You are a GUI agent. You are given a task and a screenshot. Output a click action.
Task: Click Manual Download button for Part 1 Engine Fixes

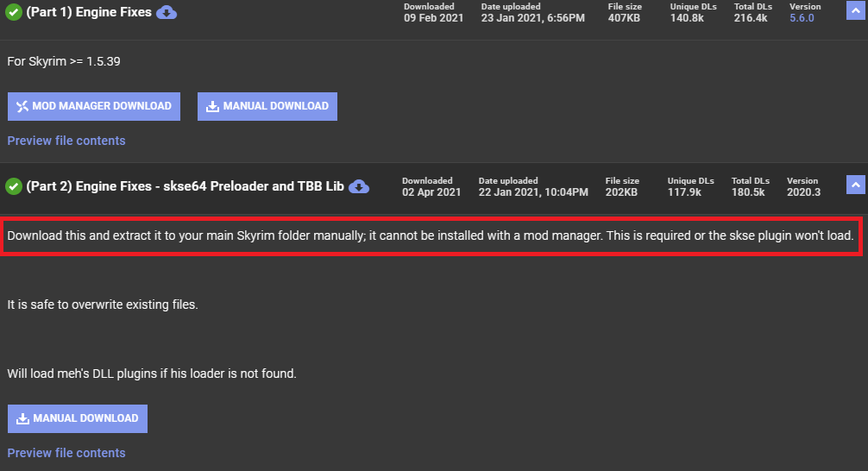[x=267, y=106]
